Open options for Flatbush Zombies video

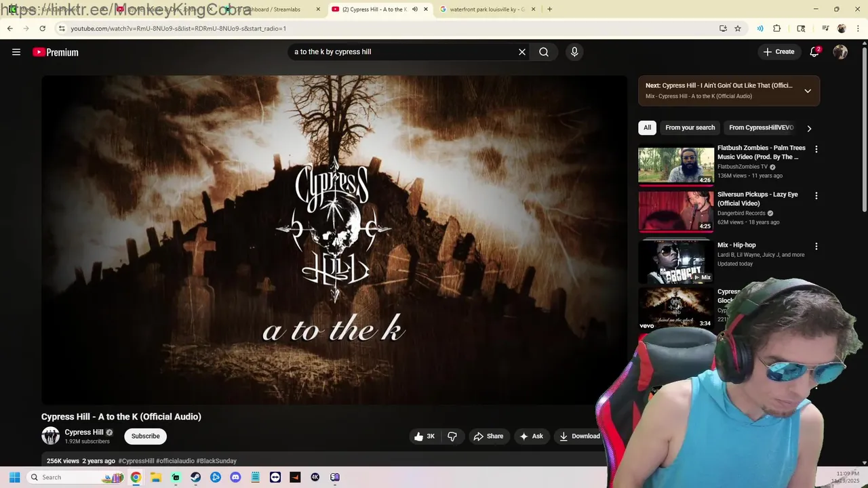816,149
